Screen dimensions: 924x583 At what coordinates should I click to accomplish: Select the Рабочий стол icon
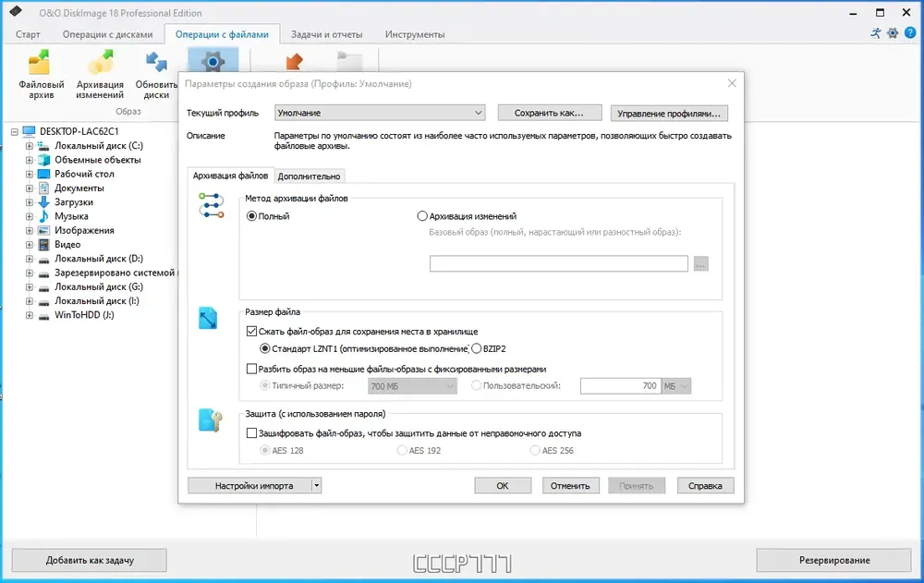point(43,174)
